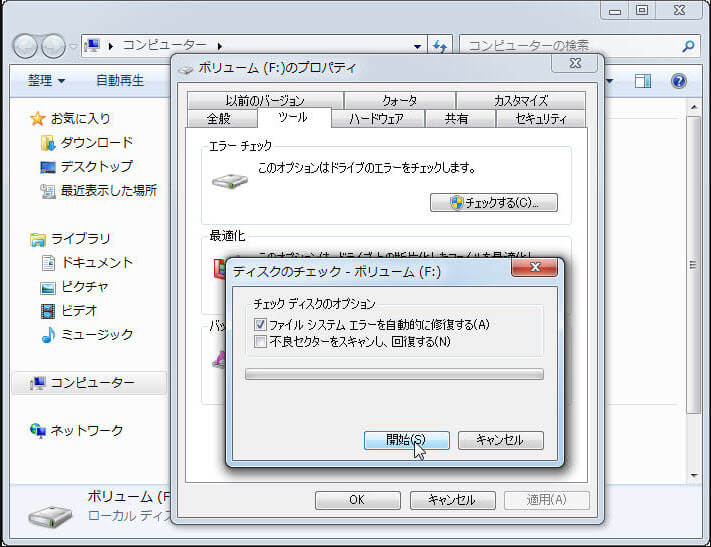Screen dimensions: 711x547
Task: Select the ツール tab
Action: (x=293, y=117)
